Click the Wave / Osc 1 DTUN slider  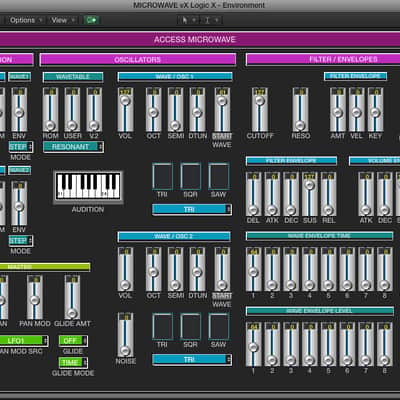197,110
